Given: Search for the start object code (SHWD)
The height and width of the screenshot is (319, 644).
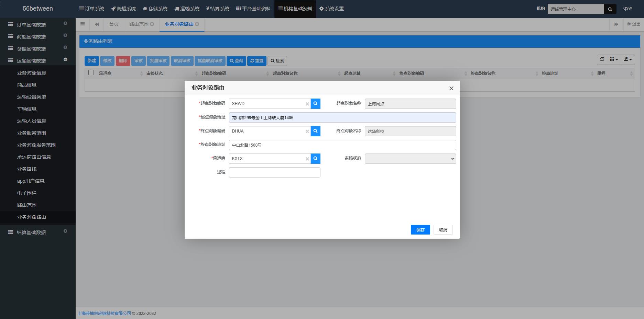Looking at the screenshot, I should [315, 104].
